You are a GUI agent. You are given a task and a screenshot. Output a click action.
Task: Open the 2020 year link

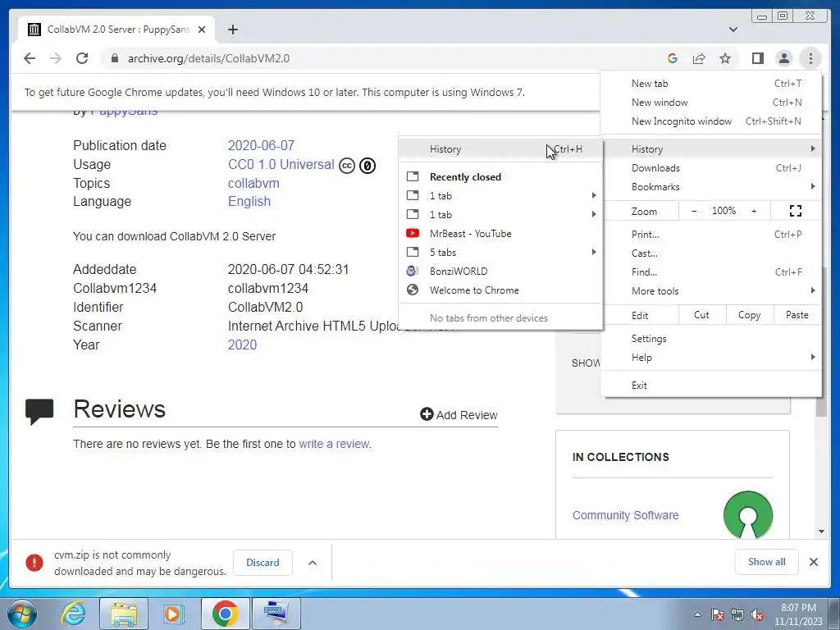point(242,345)
